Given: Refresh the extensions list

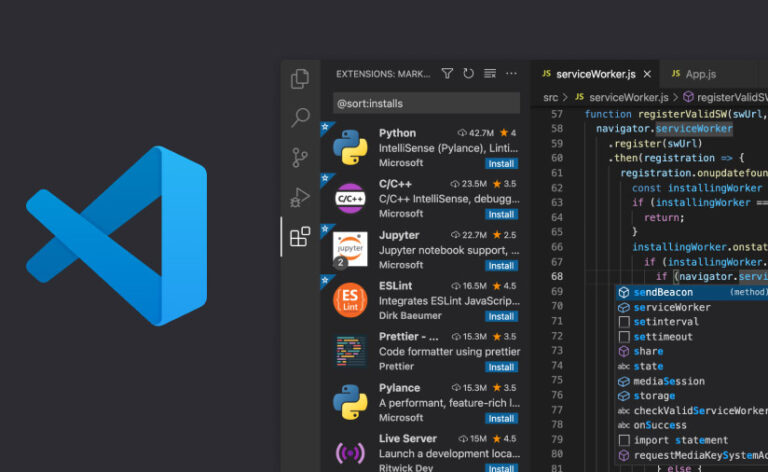Looking at the screenshot, I should click(x=468, y=74).
